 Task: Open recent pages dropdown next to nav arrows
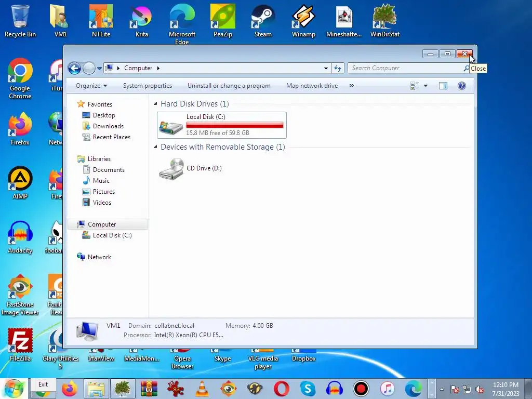(x=99, y=68)
